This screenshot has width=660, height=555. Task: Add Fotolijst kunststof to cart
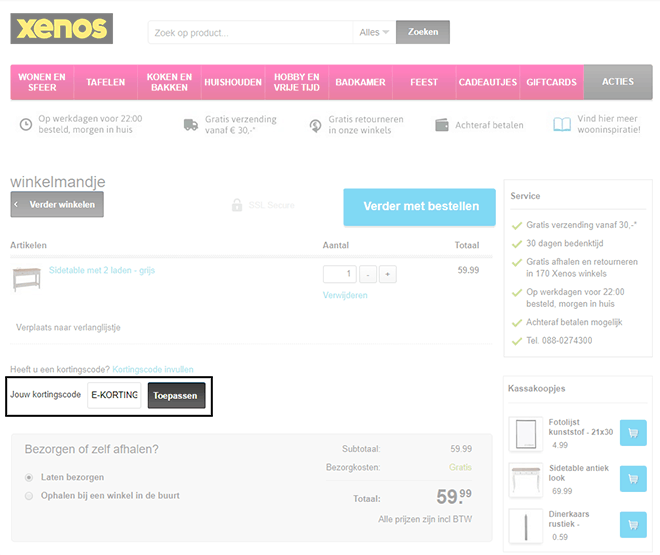(x=633, y=433)
